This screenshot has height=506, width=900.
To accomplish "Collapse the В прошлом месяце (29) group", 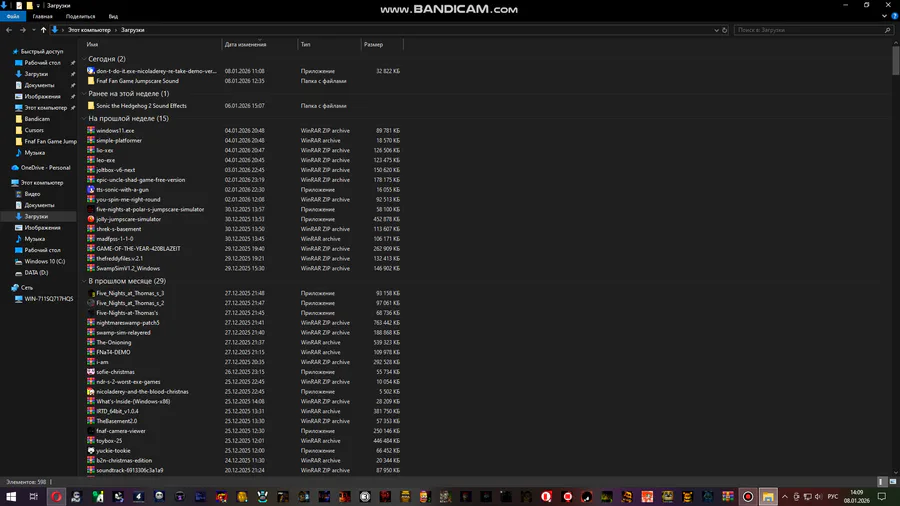I will pos(84,281).
